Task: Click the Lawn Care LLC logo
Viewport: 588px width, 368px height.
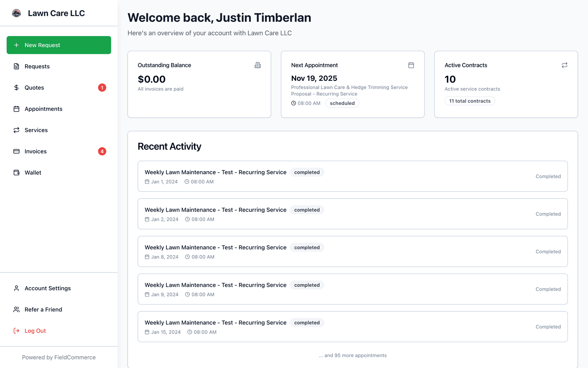Action: (16, 13)
